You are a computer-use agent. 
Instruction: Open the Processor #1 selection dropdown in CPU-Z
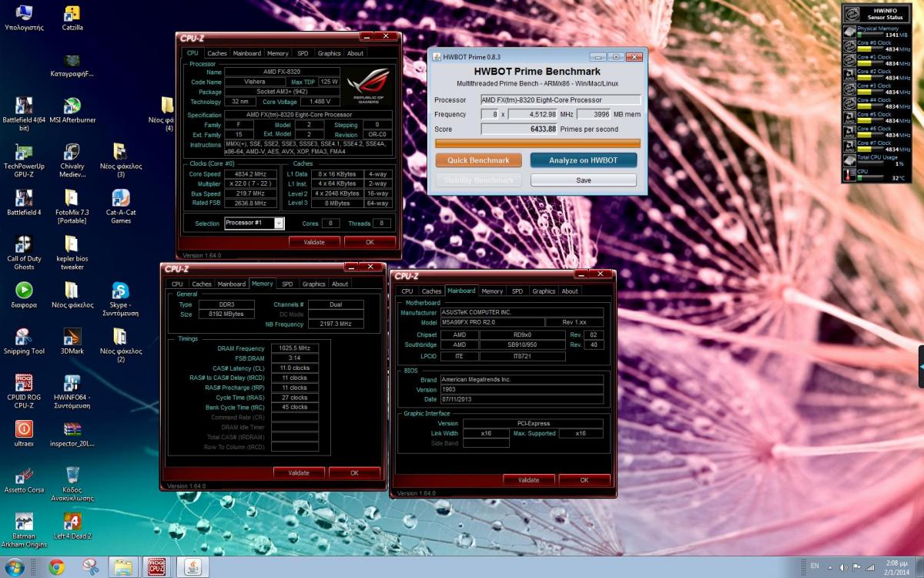click(x=254, y=223)
